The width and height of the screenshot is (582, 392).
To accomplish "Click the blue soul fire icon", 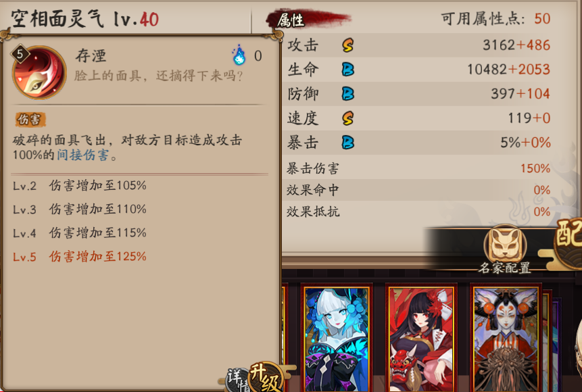I will (x=239, y=55).
